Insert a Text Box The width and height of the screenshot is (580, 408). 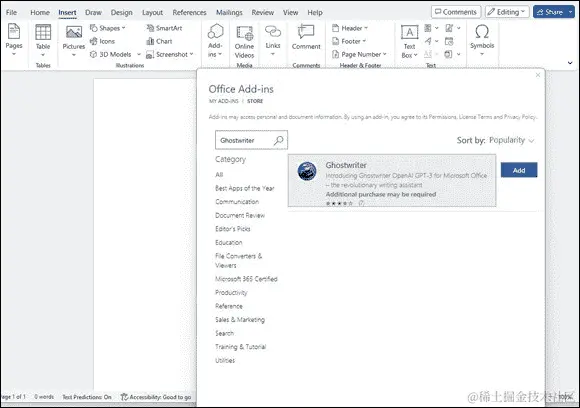pyautogui.click(x=409, y=42)
